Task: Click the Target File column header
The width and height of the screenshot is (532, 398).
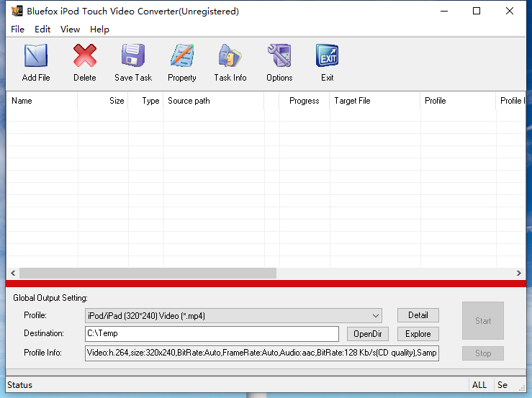Action: tap(375, 101)
